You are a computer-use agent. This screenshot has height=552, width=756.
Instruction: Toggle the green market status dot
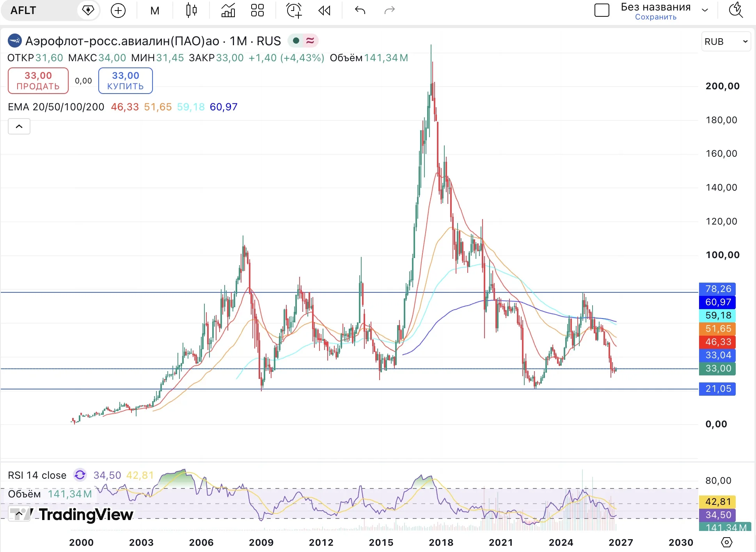pos(296,41)
